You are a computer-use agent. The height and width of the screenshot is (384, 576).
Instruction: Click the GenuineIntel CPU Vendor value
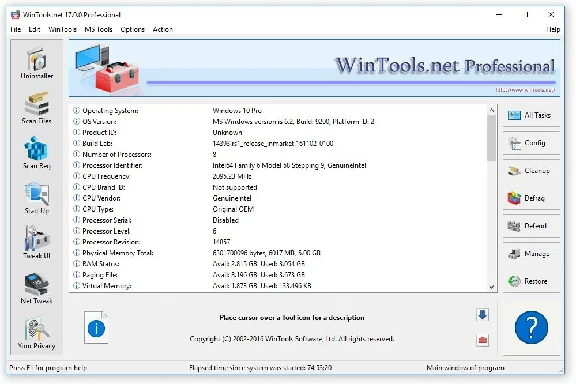pyautogui.click(x=232, y=198)
